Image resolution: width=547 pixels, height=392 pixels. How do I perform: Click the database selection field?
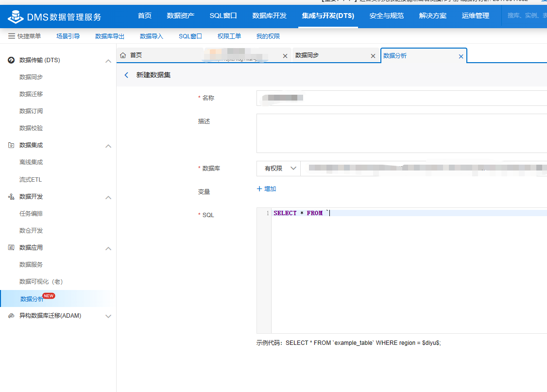[x=424, y=169]
